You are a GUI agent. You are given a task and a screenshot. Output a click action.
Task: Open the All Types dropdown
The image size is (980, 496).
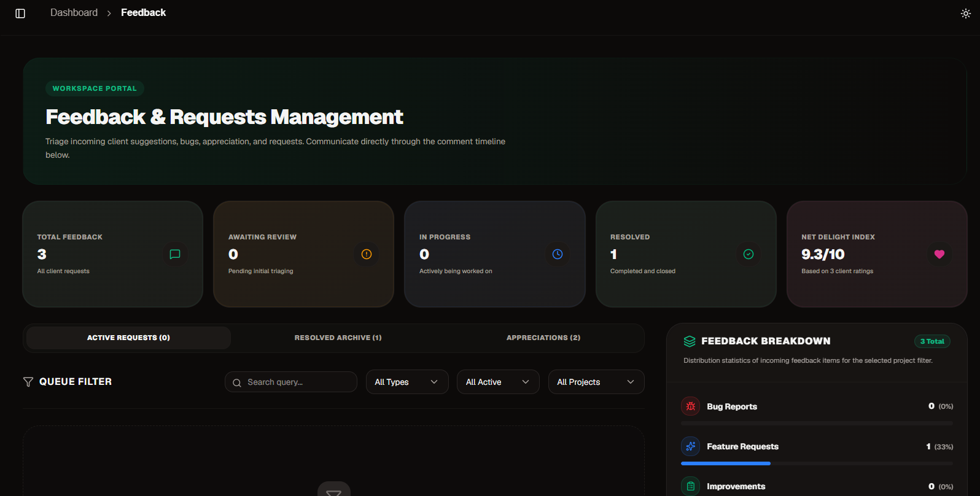pyautogui.click(x=407, y=382)
